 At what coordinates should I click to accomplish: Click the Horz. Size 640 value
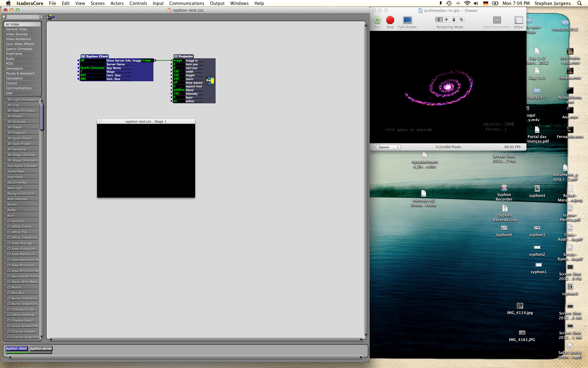(92, 75)
